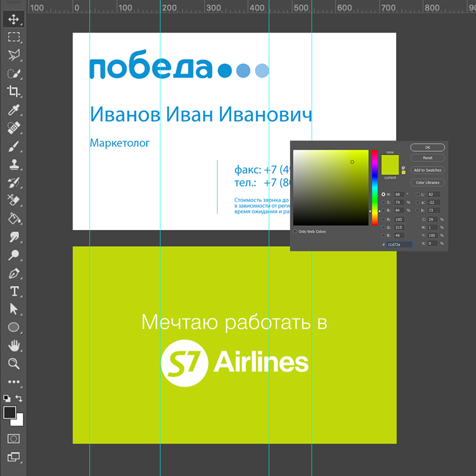The image size is (476, 476).
Task: Click the S field showing 79
Action: click(399, 202)
